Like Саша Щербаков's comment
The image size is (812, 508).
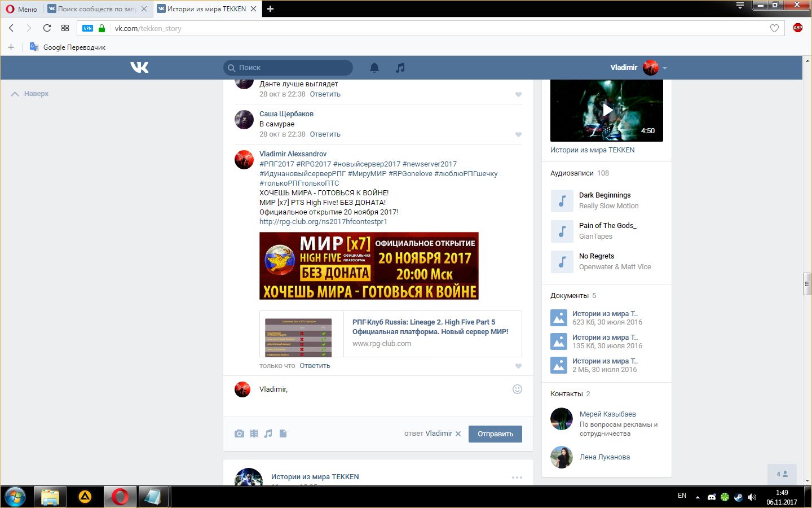(518, 135)
